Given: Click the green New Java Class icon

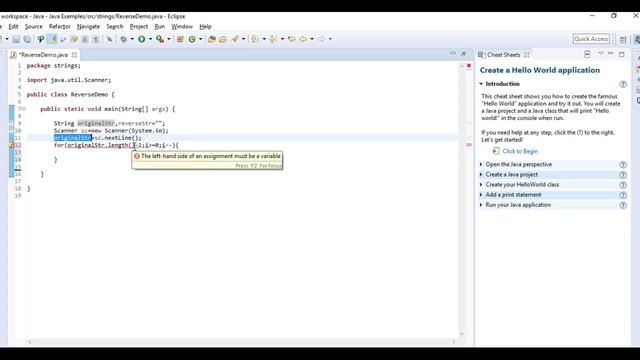Looking at the screenshot, I should pyautogui.click(x=192, y=39).
